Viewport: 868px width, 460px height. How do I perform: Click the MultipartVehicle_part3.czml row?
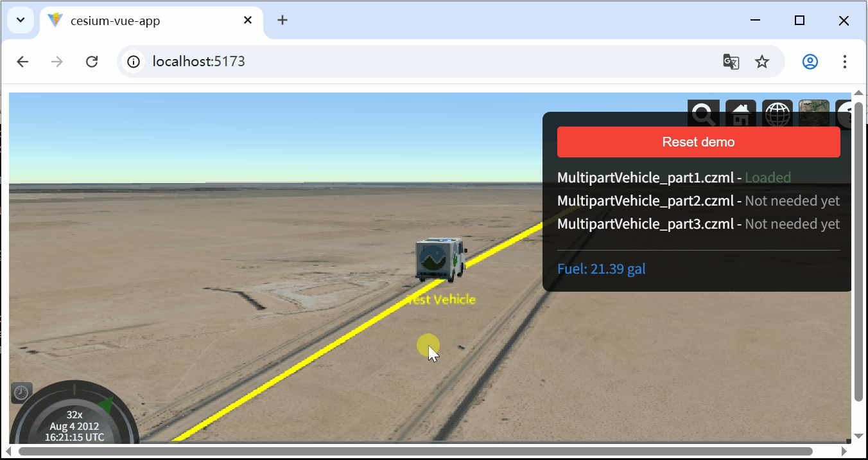(x=699, y=224)
